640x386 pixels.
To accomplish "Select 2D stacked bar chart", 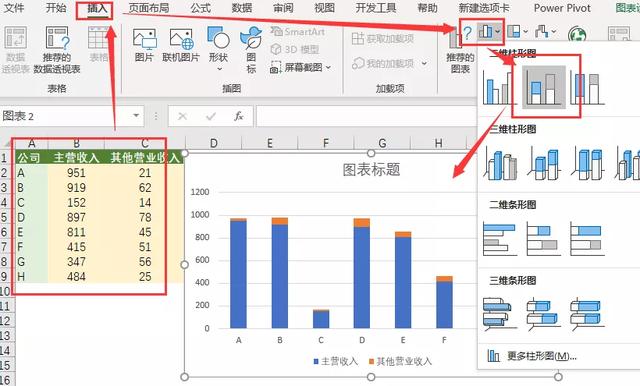I will click(543, 239).
